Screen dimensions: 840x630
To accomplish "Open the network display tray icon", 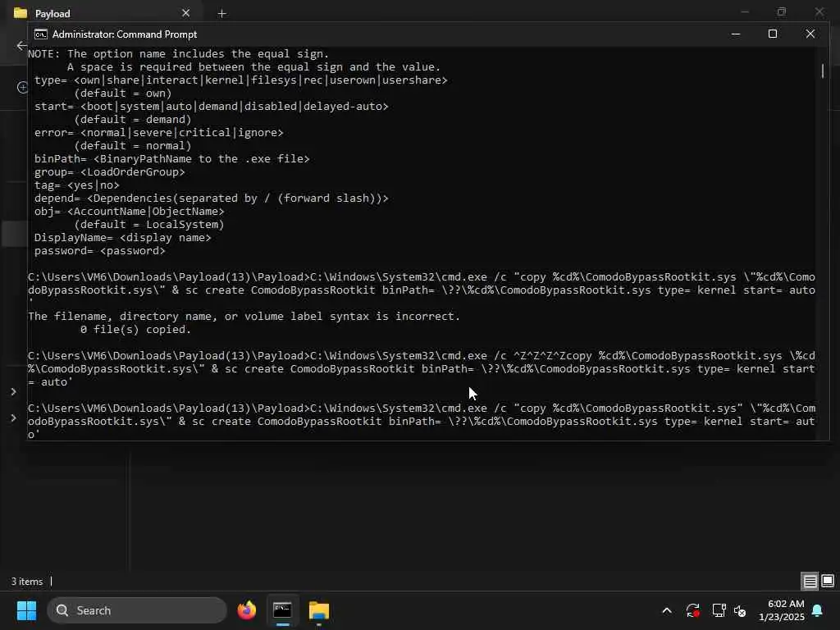I will (719, 610).
